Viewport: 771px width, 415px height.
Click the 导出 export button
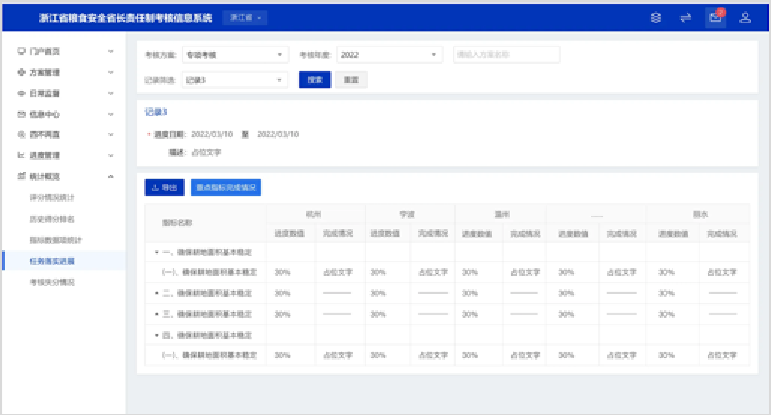(165, 187)
